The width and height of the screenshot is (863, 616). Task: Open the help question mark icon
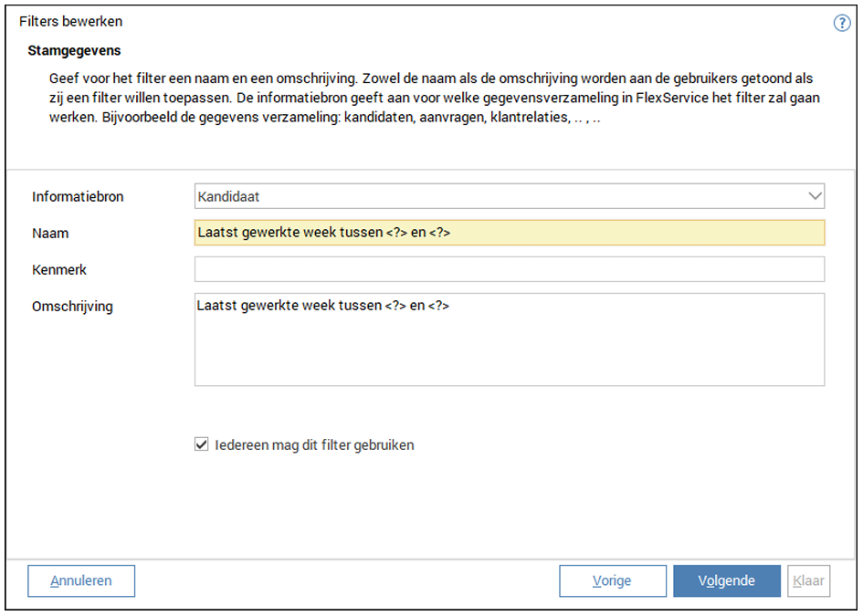point(842,23)
